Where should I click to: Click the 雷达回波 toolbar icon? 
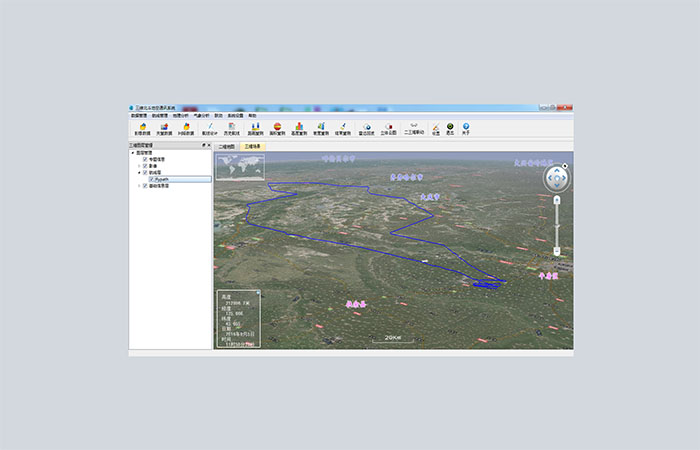[366, 128]
